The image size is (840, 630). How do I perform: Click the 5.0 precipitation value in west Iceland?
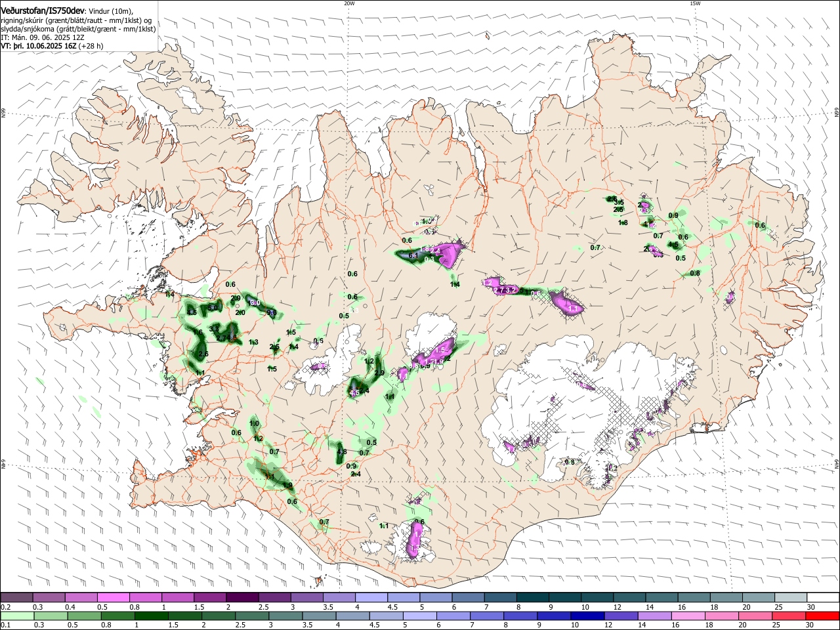[x=213, y=307]
